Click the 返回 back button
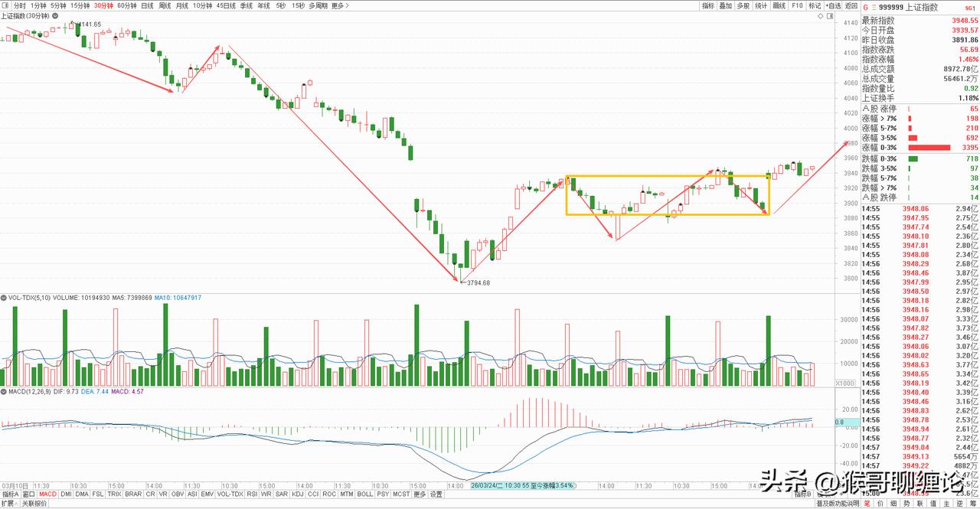The image size is (980, 509). click(x=851, y=5)
